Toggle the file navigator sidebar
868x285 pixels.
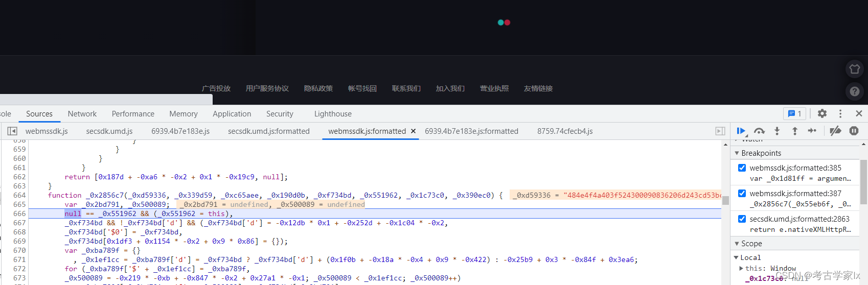coord(12,131)
